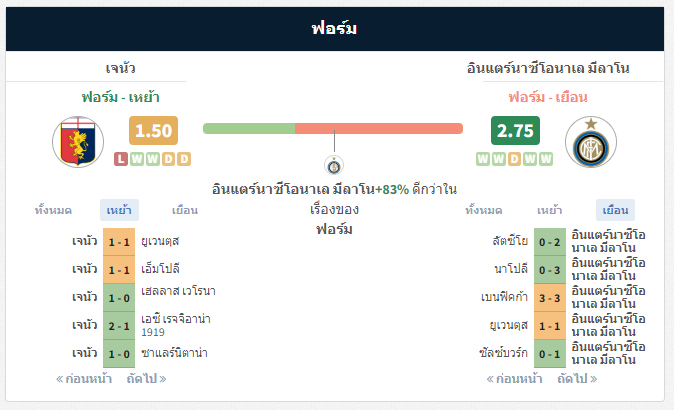Open the Genoa vs ยูเวนตุส 1-1 match
Screen dimensions: 674x410
point(119,241)
